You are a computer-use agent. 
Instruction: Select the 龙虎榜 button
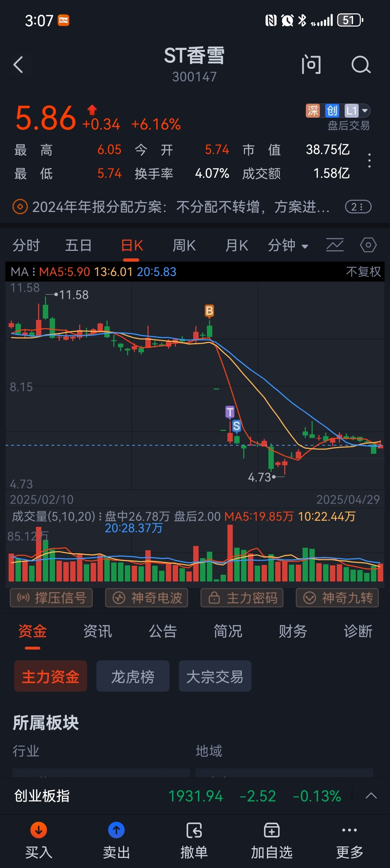coord(133,676)
